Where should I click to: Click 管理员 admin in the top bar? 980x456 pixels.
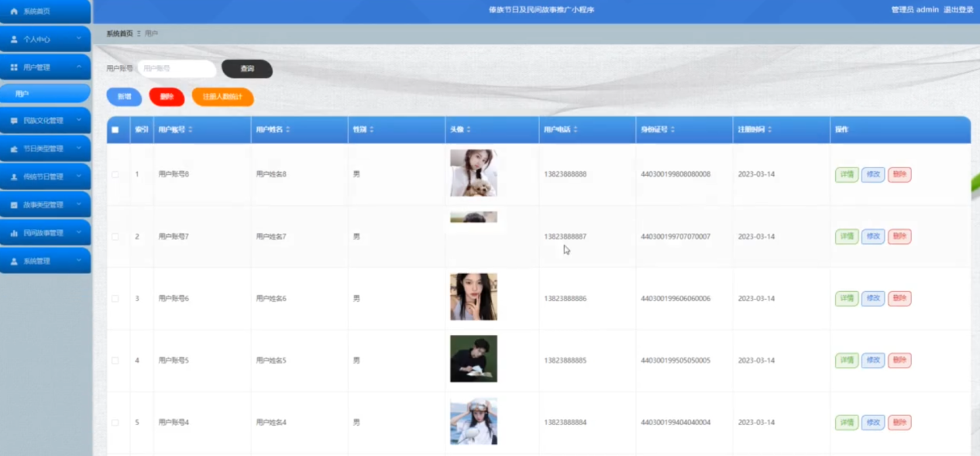coord(915,10)
